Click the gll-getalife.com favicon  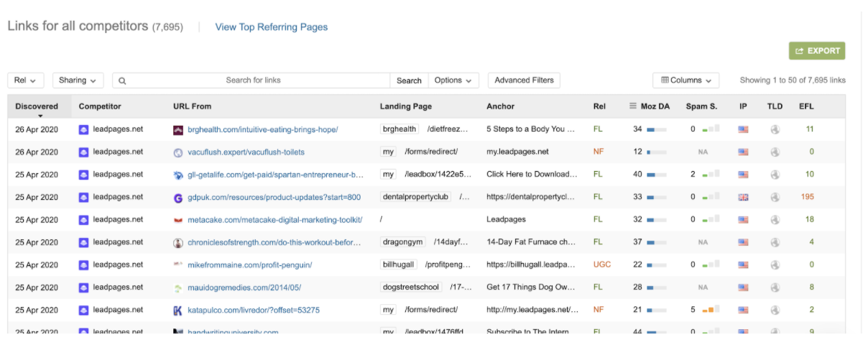click(178, 175)
